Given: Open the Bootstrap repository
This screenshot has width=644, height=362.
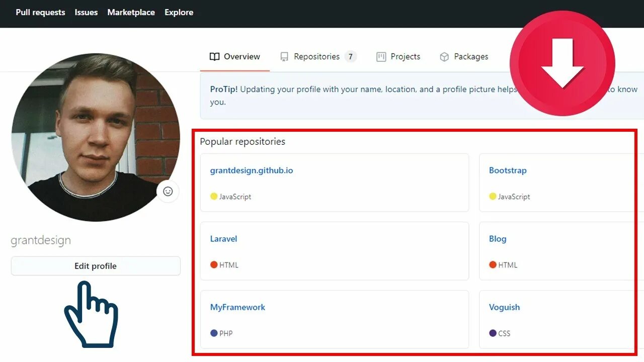Looking at the screenshot, I should pyautogui.click(x=508, y=170).
